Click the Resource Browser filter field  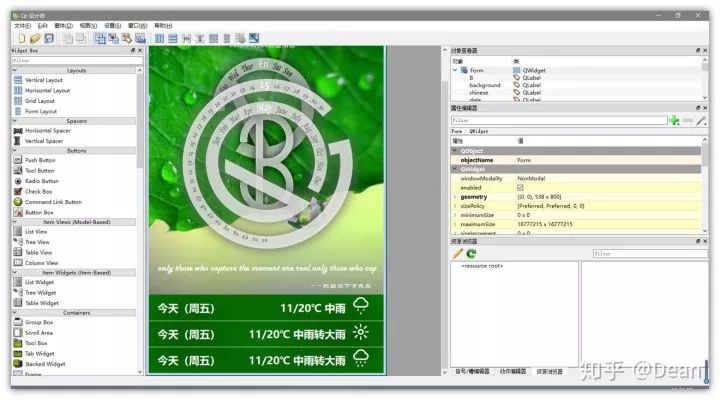tap(650, 254)
